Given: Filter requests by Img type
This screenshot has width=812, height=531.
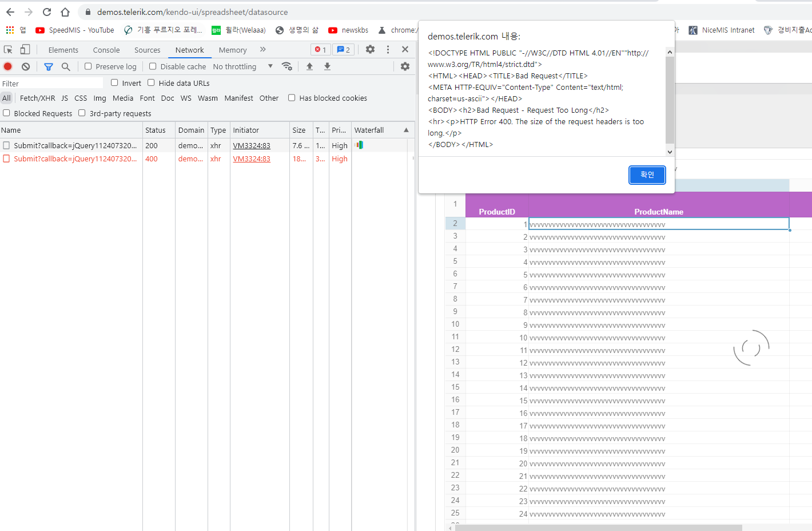Looking at the screenshot, I should pyautogui.click(x=100, y=98).
